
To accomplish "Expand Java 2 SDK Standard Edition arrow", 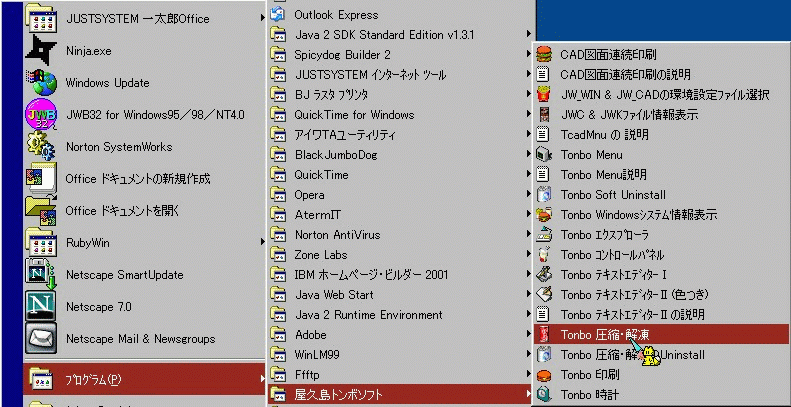I will point(528,35).
